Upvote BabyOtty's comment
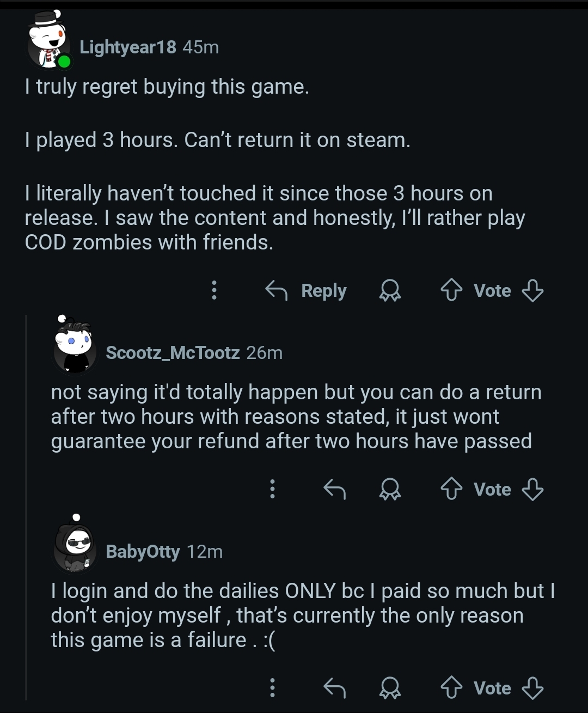 click(451, 688)
